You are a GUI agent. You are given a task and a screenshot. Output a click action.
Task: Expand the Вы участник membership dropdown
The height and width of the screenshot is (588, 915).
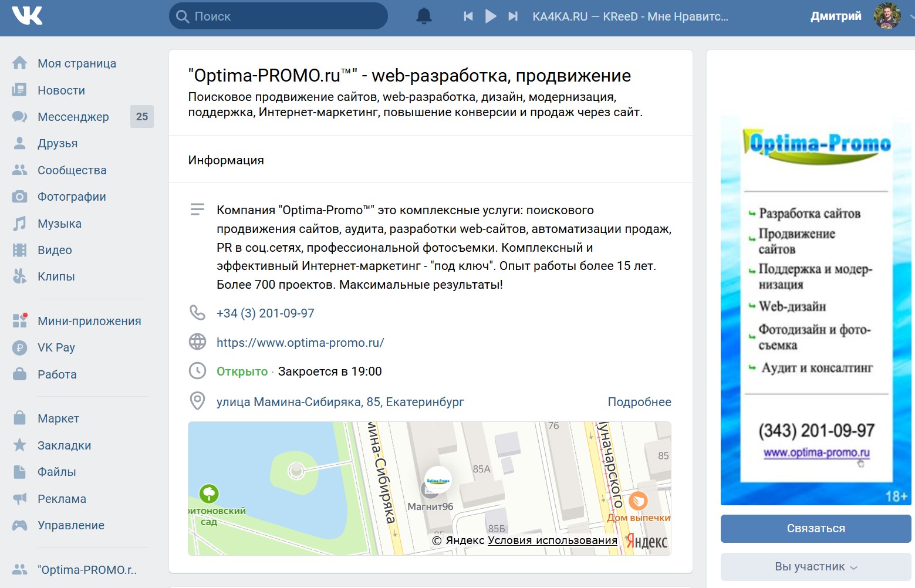coord(816,567)
